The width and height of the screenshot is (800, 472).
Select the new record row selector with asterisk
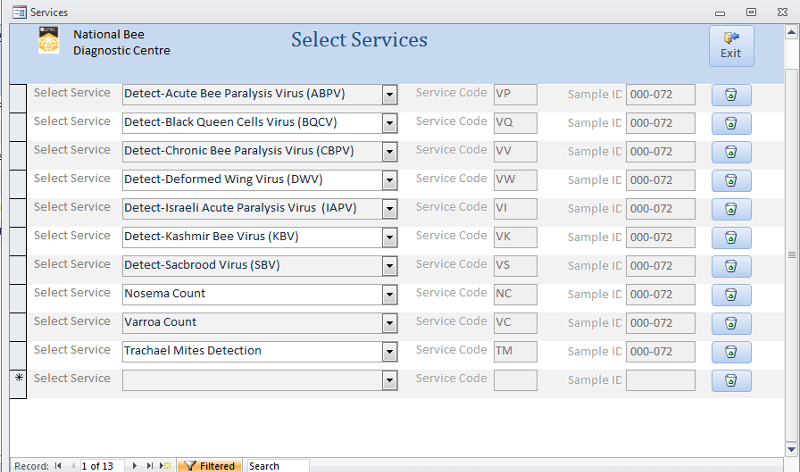(x=18, y=384)
